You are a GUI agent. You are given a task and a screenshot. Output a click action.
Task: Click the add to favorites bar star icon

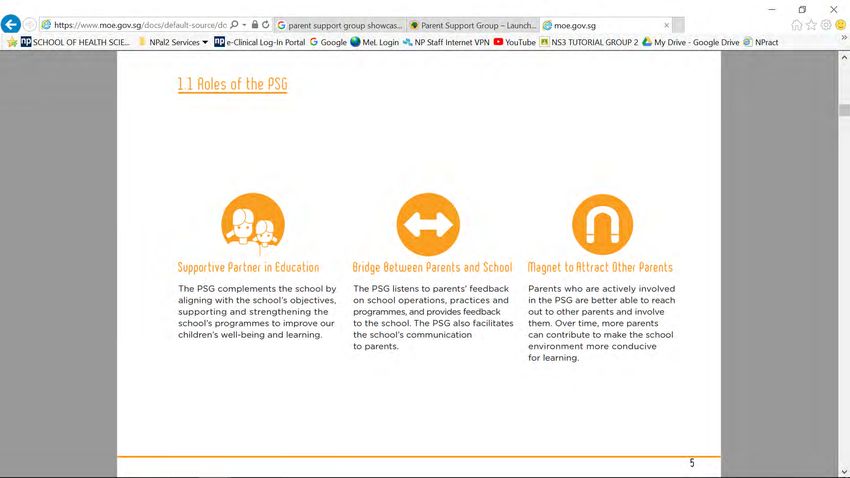tap(12, 42)
